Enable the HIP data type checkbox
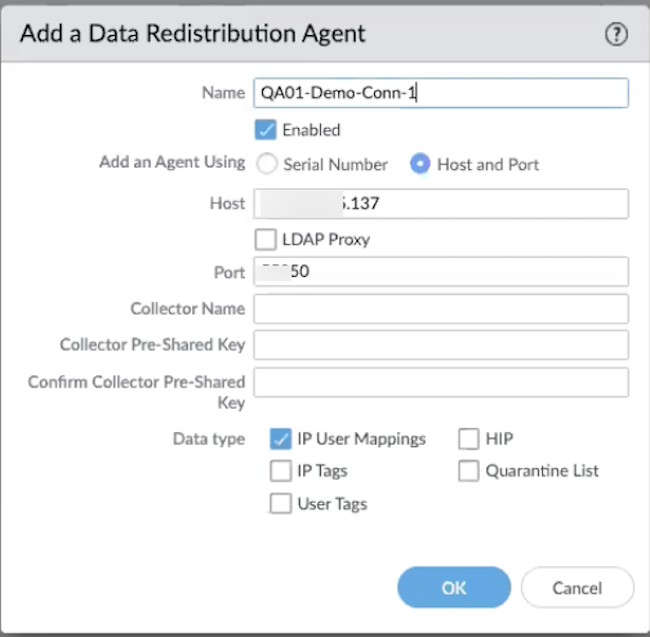The height and width of the screenshot is (637, 650). [x=469, y=438]
